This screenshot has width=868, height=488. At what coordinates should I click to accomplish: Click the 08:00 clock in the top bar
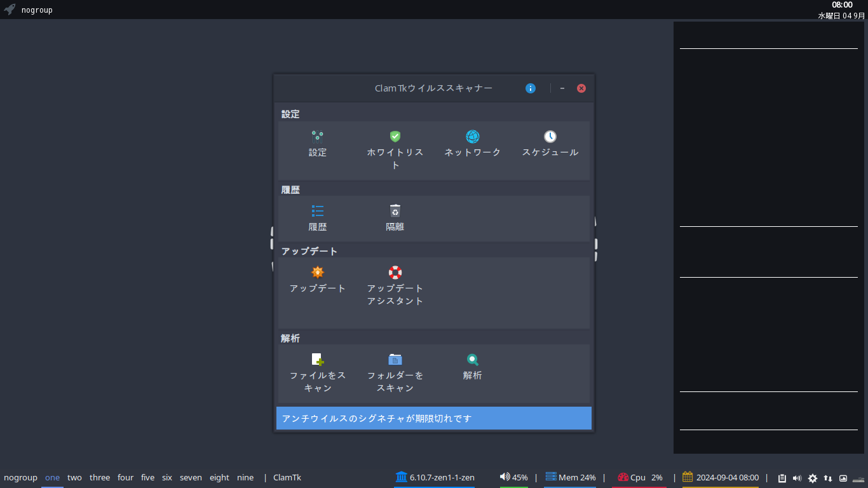[843, 5]
